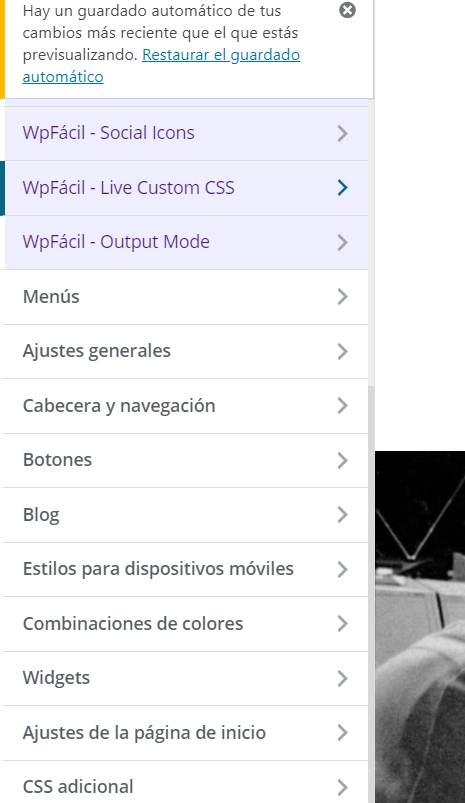Select WpFácil - Output Mode panel
Image resolution: width=465 pixels, height=803 pixels.
(186, 242)
